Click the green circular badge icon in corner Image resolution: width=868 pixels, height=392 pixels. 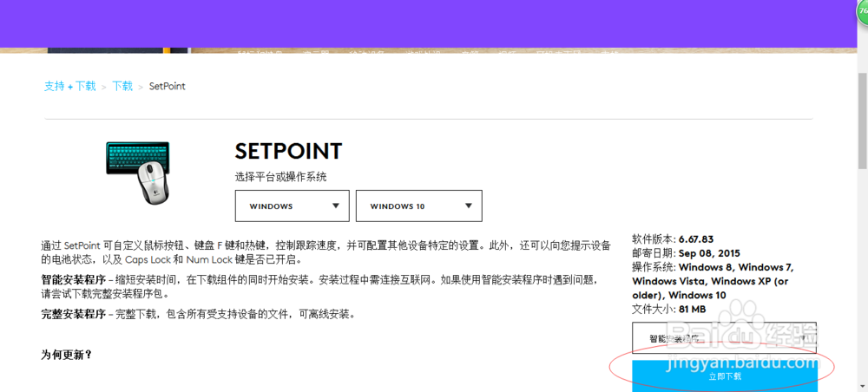point(863,12)
